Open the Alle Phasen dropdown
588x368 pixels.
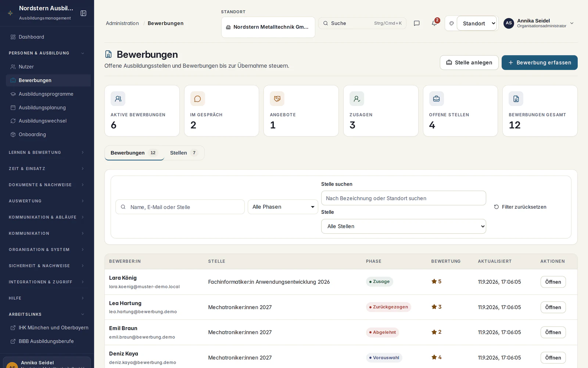283,207
